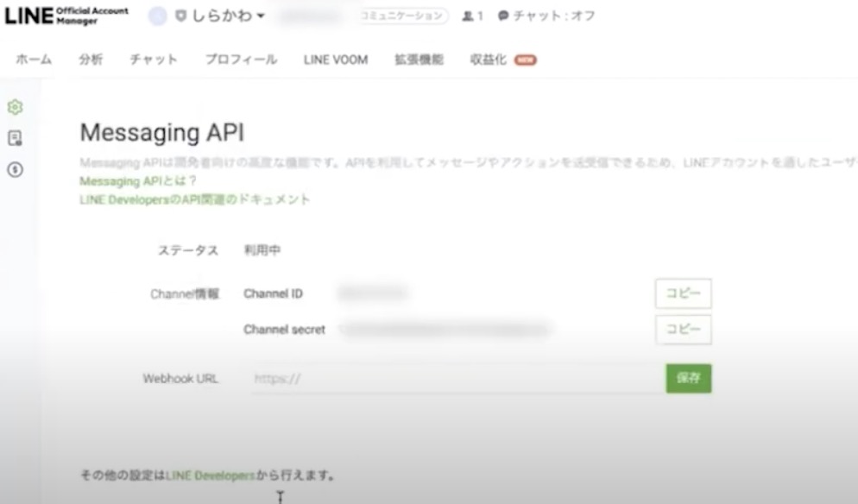Click the Channel情報 label
This screenshot has width=858, height=504.
point(185,294)
